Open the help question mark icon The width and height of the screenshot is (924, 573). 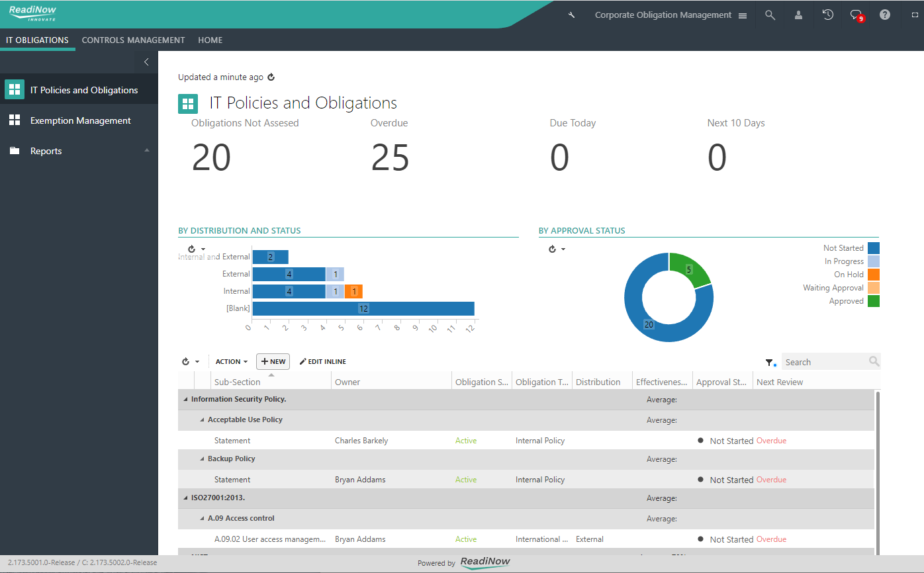pyautogui.click(x=885, y=15)
